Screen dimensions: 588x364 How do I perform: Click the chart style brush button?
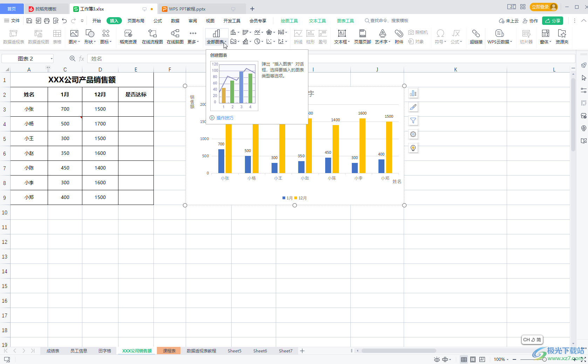[x=413, y=107]
